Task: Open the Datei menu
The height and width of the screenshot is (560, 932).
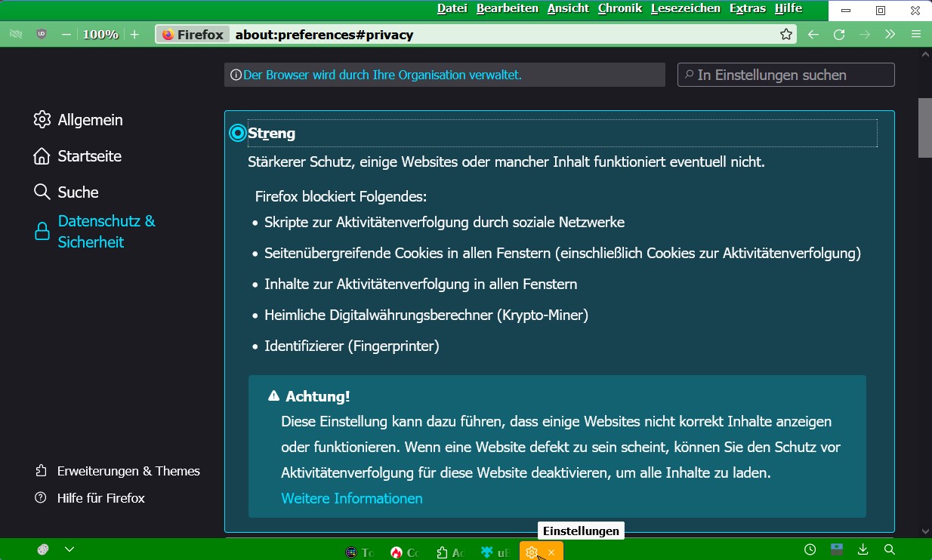Action: click(x=452, y=8)
